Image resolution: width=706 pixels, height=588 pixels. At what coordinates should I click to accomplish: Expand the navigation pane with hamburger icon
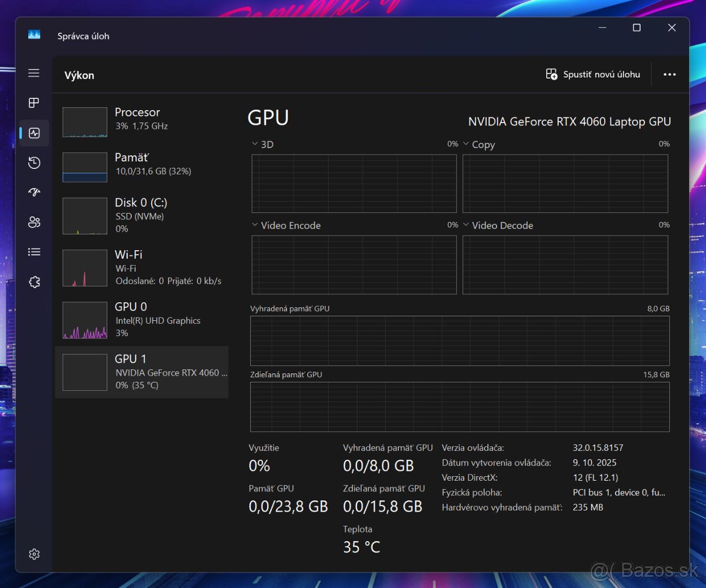click(34, 73)
